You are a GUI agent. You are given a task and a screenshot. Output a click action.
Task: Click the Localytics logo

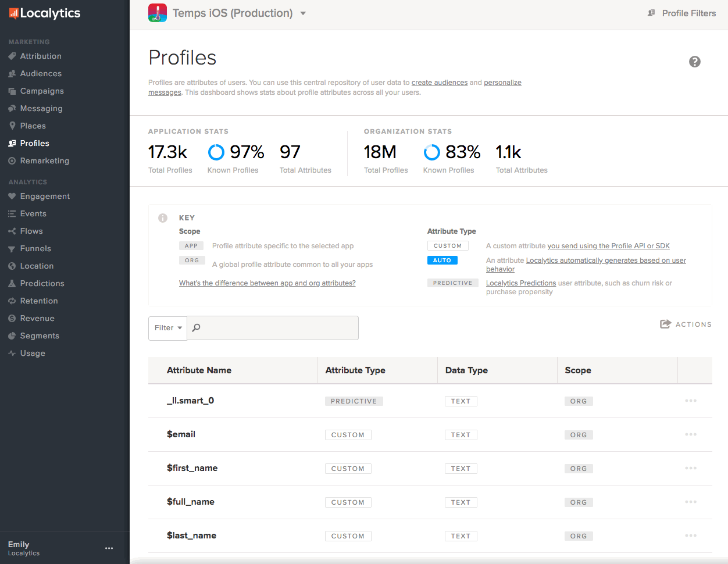click(45, 13)
